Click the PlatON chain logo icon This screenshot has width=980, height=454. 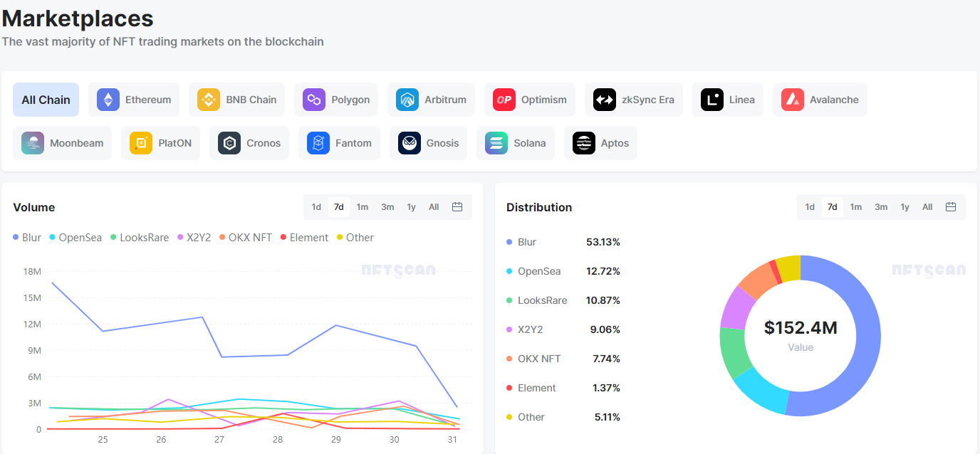141,143
